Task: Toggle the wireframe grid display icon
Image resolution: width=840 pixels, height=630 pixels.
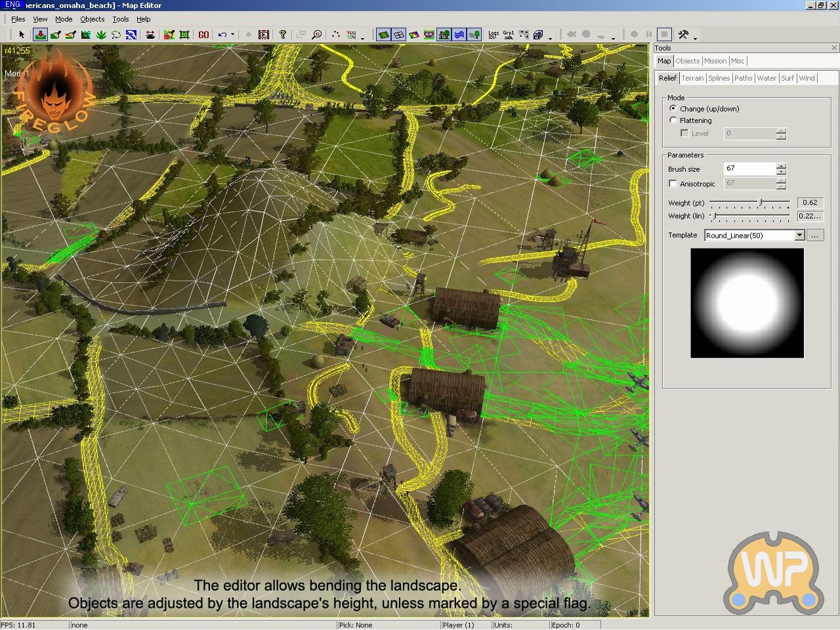Action: pyautogui.click(x=398, y=34)
